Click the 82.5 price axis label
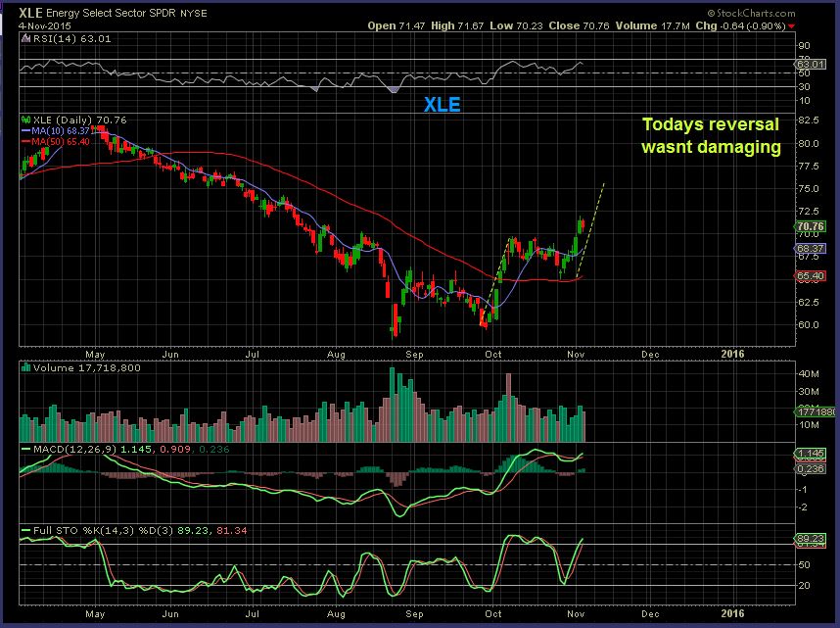840x628 pixels. [x=809, y=121]
